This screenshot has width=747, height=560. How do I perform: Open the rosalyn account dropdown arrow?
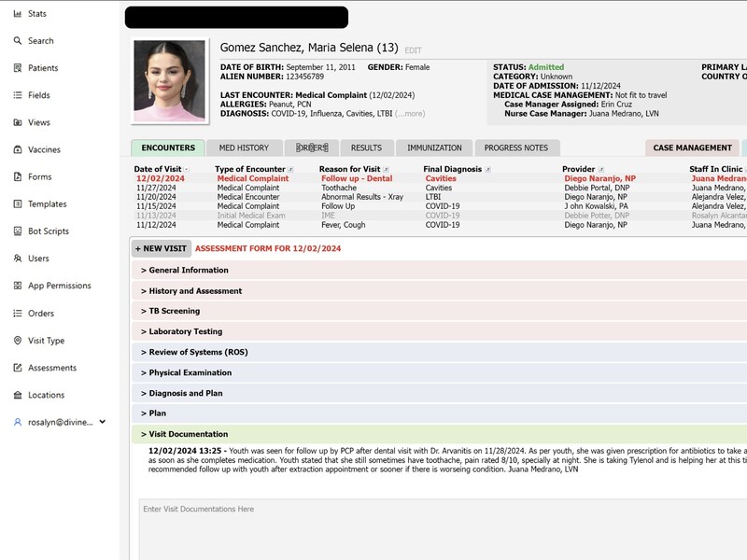pos(103,422)
